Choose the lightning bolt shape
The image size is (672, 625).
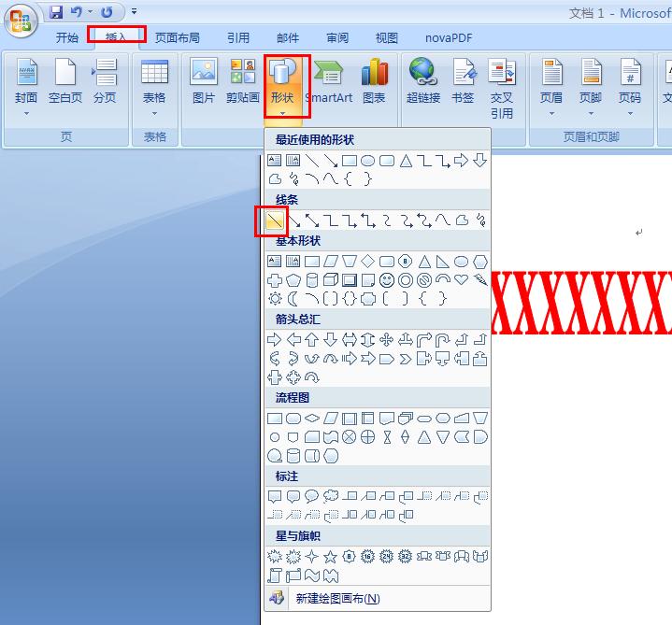480,280
